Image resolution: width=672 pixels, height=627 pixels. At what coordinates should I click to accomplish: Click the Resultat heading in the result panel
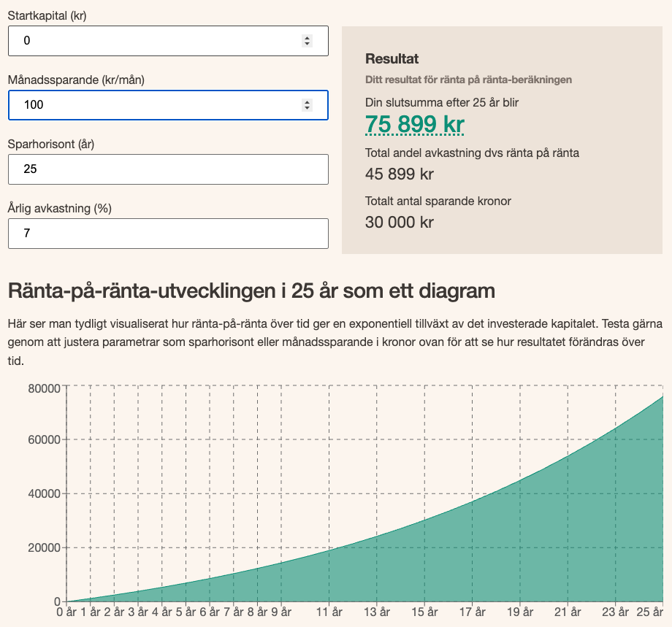click(x=392, y=59)
